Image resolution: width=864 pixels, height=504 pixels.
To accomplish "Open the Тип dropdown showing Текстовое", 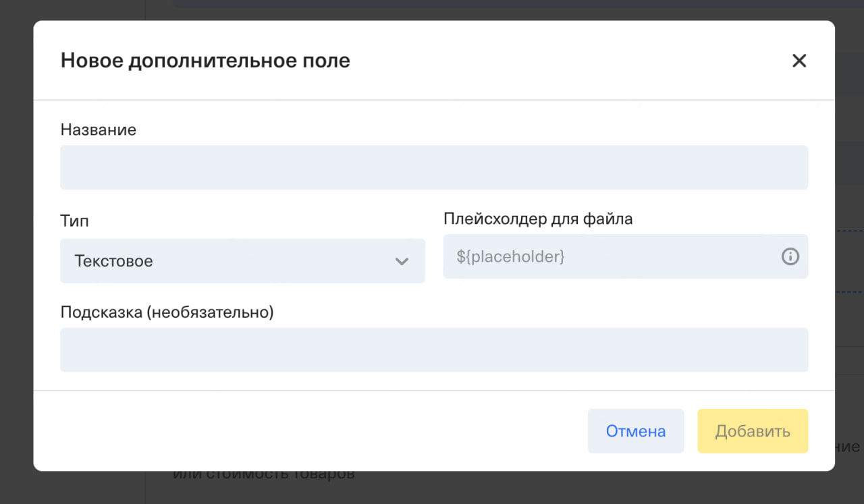I will click(242, 260).
